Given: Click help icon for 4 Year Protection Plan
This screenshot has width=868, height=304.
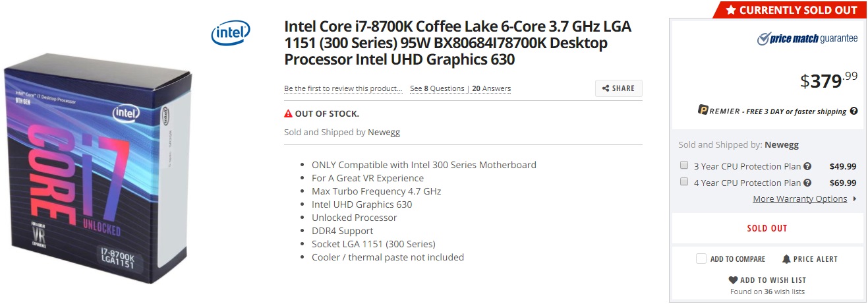Looking at the screenshot, I should click(x=807, y=183).
